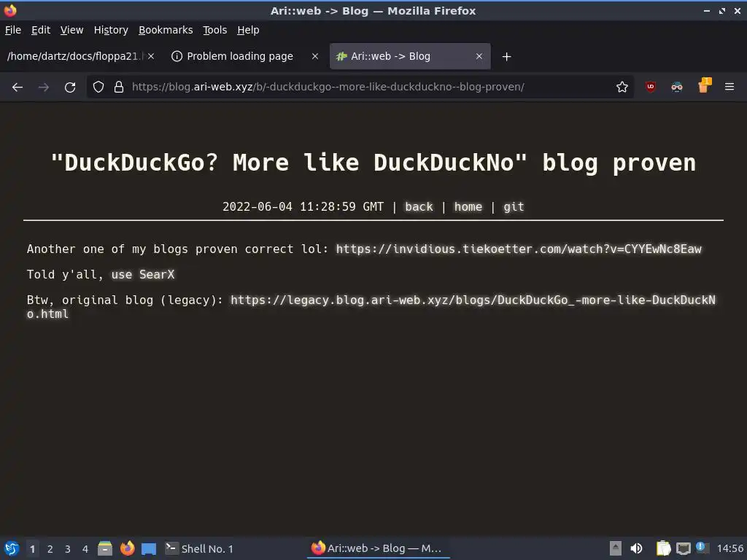Screen dimensions: 747x560
Task: Open the tracking protection shield icon
Action: (x=98, y=87)
